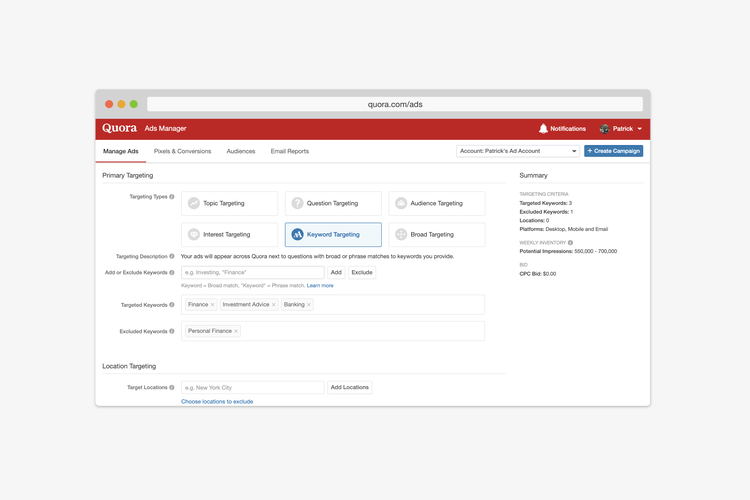Viewport: 750px width, 500px height.
Task: Choose the Interest Targeting option
Action: [x=230, y=234]
